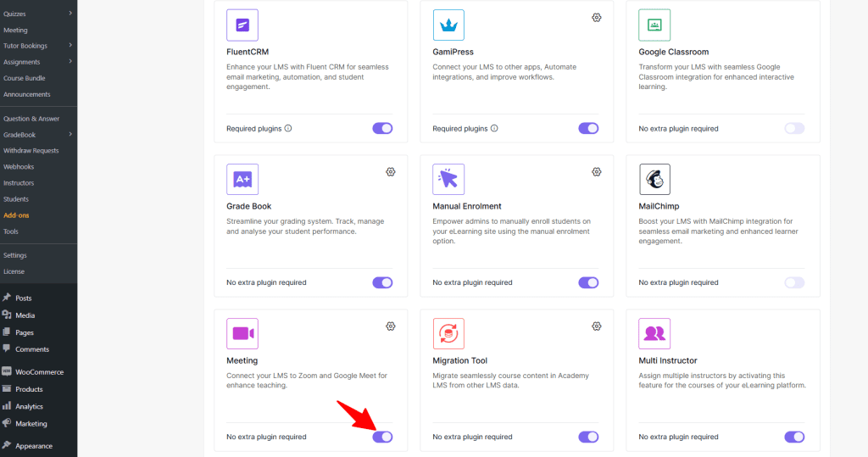Click the Meeting add-on settings gear
The width and height of the screenshot is (868, 457).
(391, 326)
